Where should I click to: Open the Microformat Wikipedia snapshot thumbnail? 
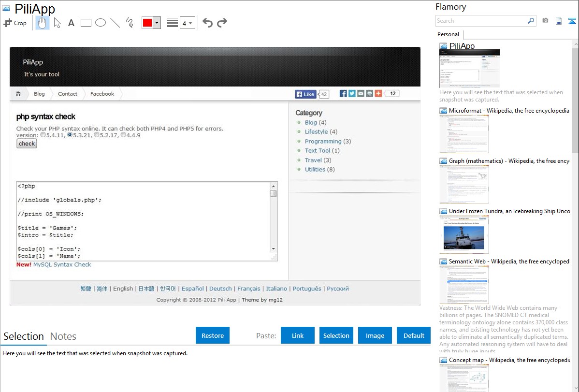click(464, 134)
